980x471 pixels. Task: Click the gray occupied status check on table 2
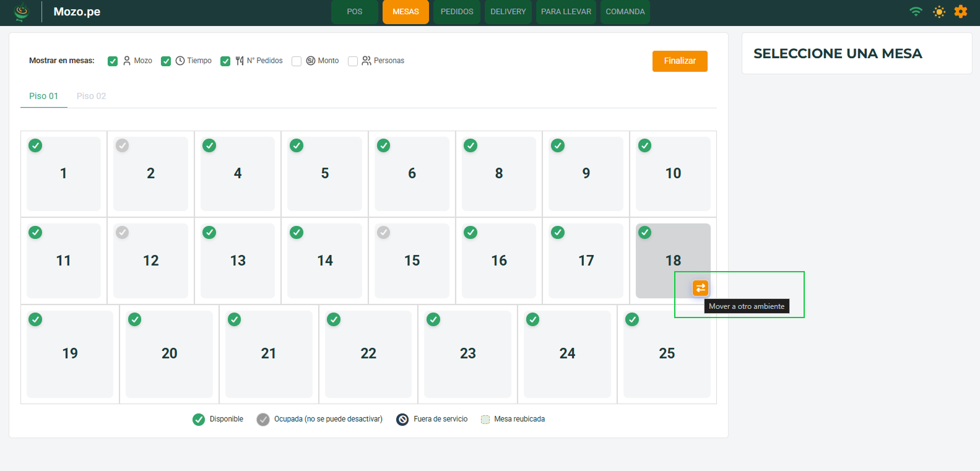point(123,145)
